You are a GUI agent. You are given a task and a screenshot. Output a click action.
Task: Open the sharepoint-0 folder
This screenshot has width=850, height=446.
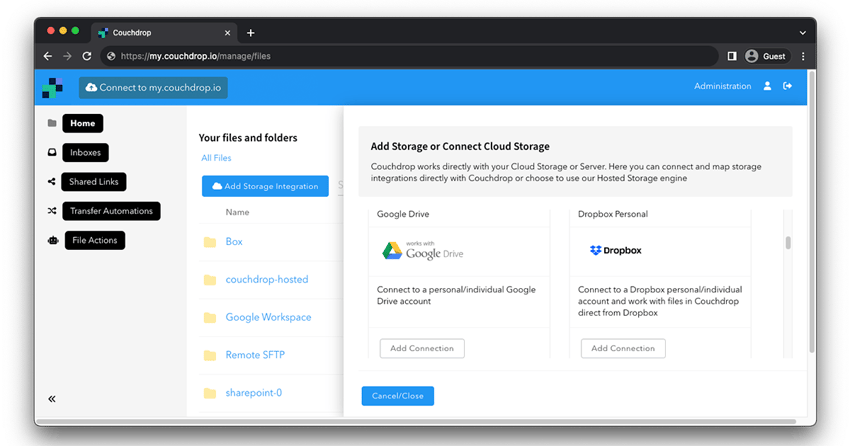(254, 393)
